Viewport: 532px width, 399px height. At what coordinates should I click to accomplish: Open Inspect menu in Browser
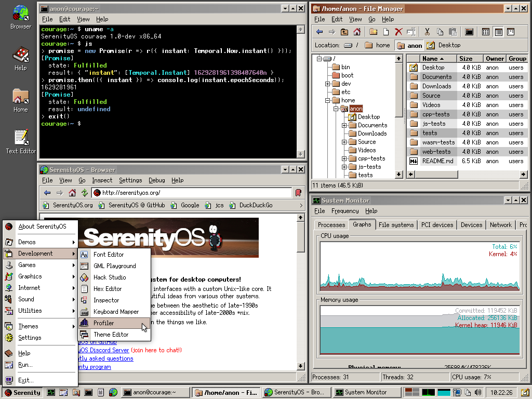pyautogui.click(x=102, y=180)
